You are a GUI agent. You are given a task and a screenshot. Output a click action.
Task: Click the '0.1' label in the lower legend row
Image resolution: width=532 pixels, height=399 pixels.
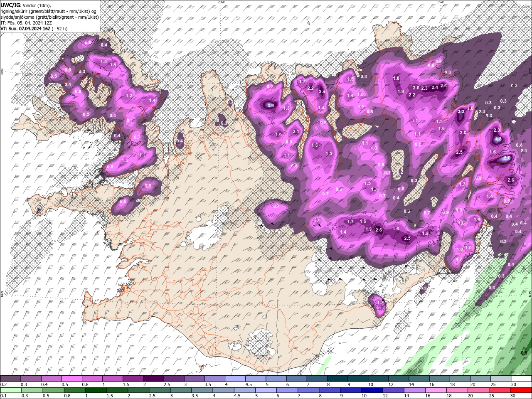(4, 396)
